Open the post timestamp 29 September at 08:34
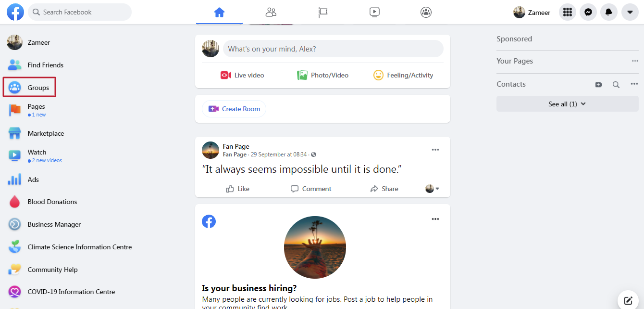The image size is (644, 309). (279, 154)
